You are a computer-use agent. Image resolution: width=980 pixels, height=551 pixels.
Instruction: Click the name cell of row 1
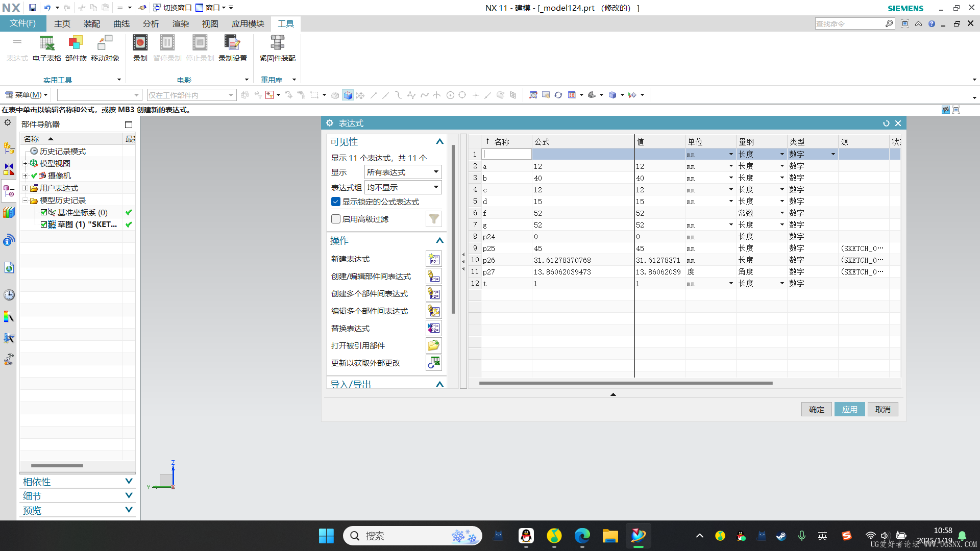click(x=507, y=154)
